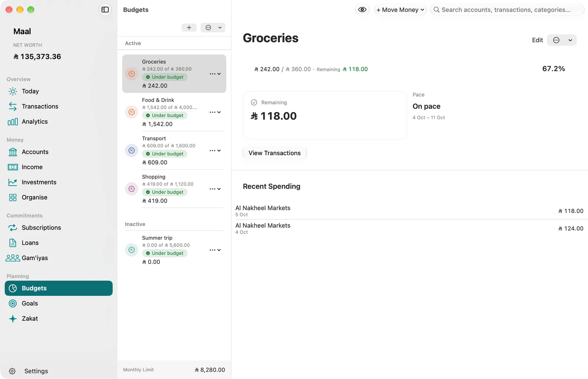Click magnifier icon in search bar

pos(436,10)
